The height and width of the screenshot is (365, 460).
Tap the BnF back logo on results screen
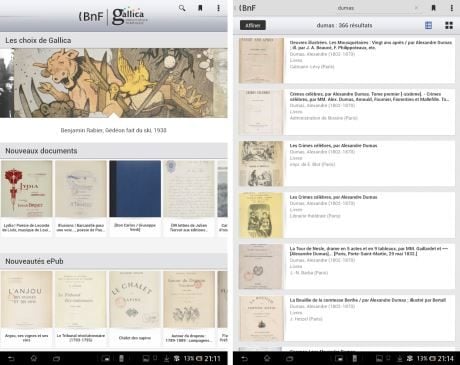tap(246, 8)
